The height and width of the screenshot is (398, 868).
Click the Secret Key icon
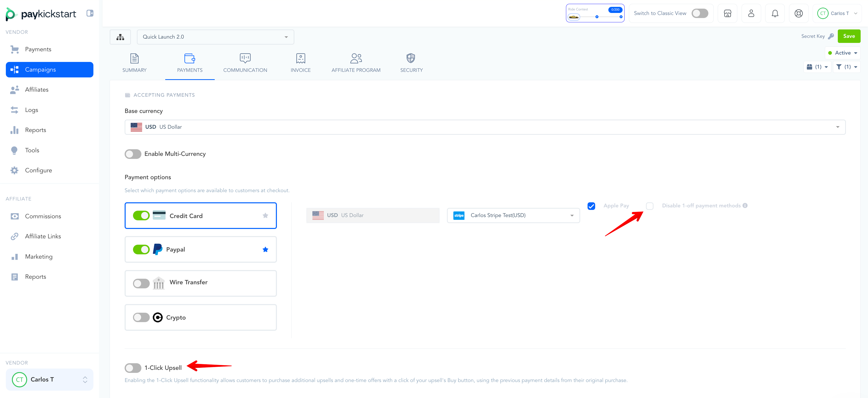pos(831,36)
